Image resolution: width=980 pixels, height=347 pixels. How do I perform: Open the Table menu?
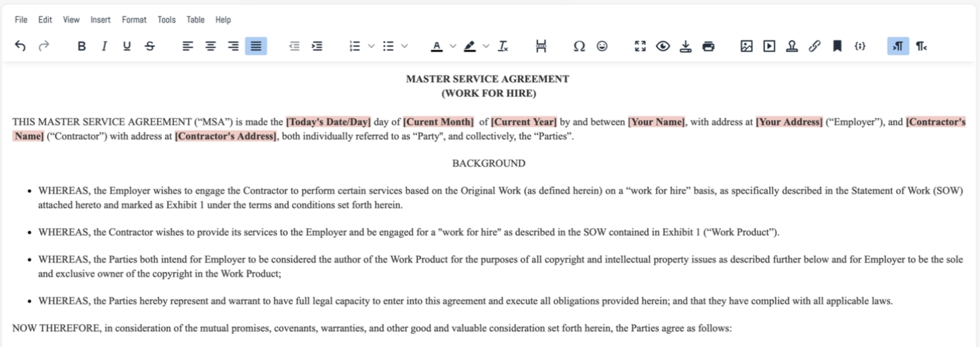(x=195, y=19)
